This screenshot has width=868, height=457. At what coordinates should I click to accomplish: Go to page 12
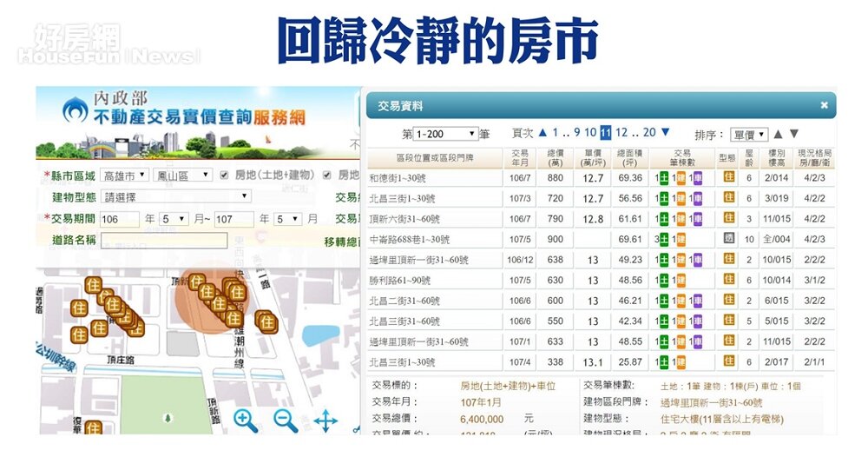coord(621,132)
